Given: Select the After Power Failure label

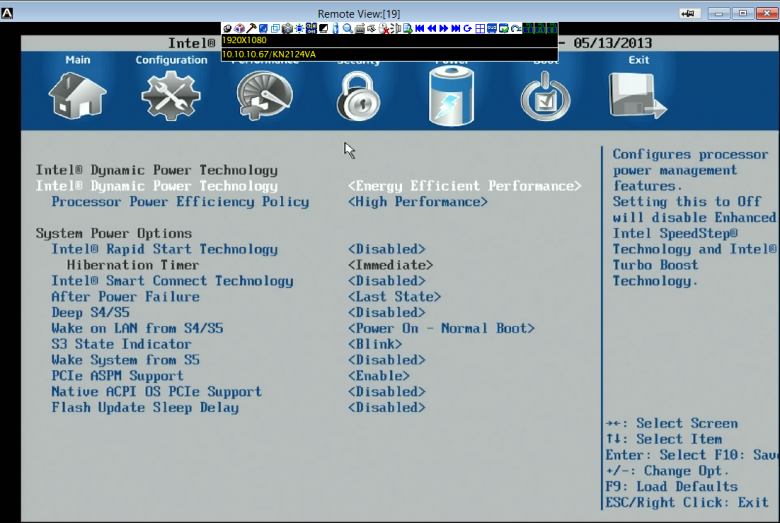Looking at the screenshot, I should [x=125, y=297].
